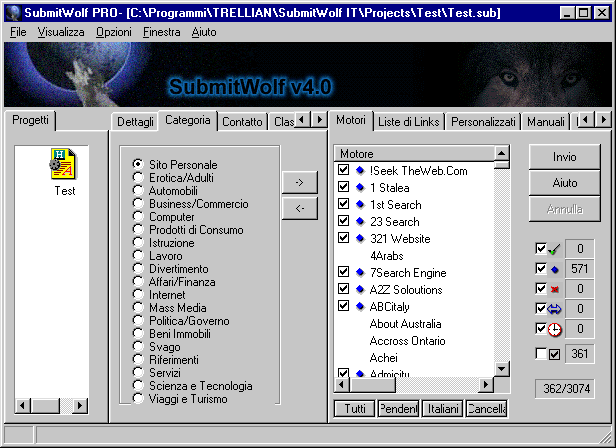Click the Pendenti button

(398, 409)
